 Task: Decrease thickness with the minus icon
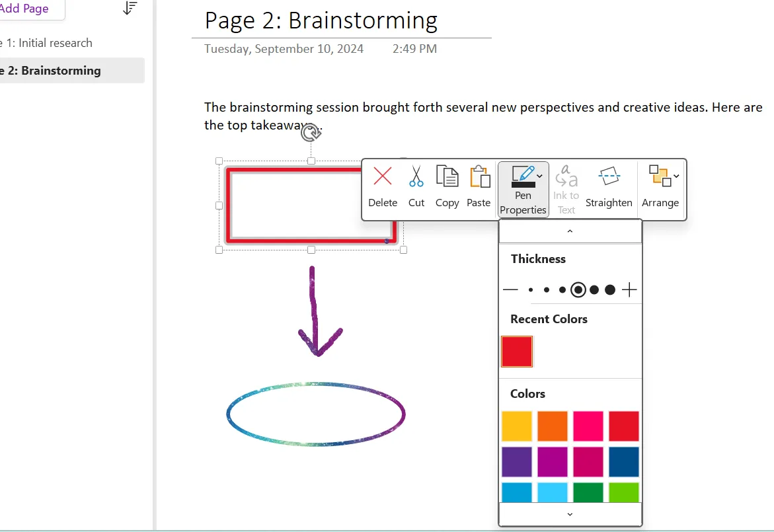[510, 289]
